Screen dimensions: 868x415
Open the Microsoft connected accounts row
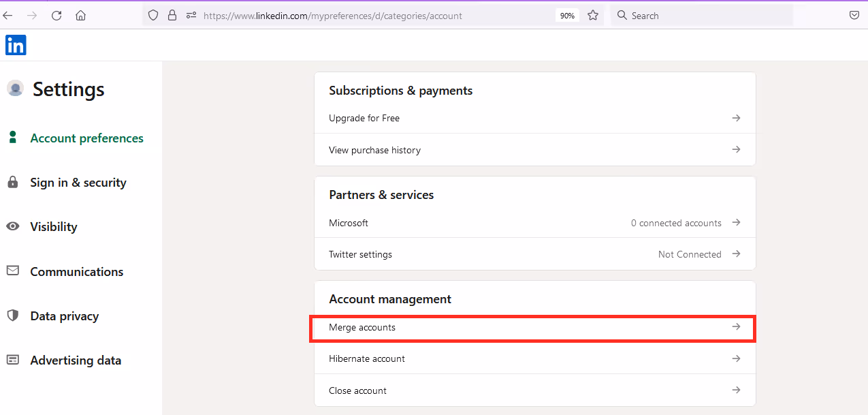coord(533,222)
